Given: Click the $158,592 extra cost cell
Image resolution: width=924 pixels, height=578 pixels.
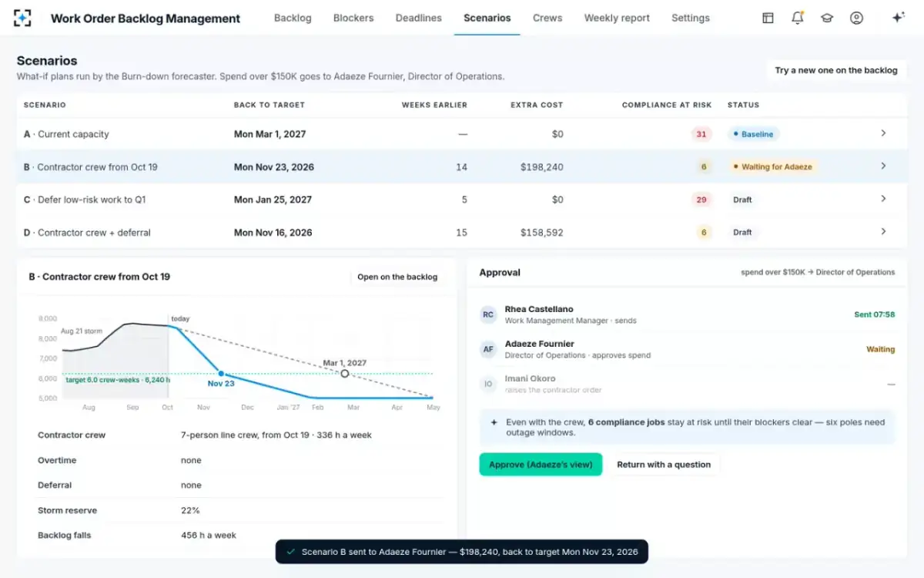Looking at the screenshot, I should (x=541, y=232).
